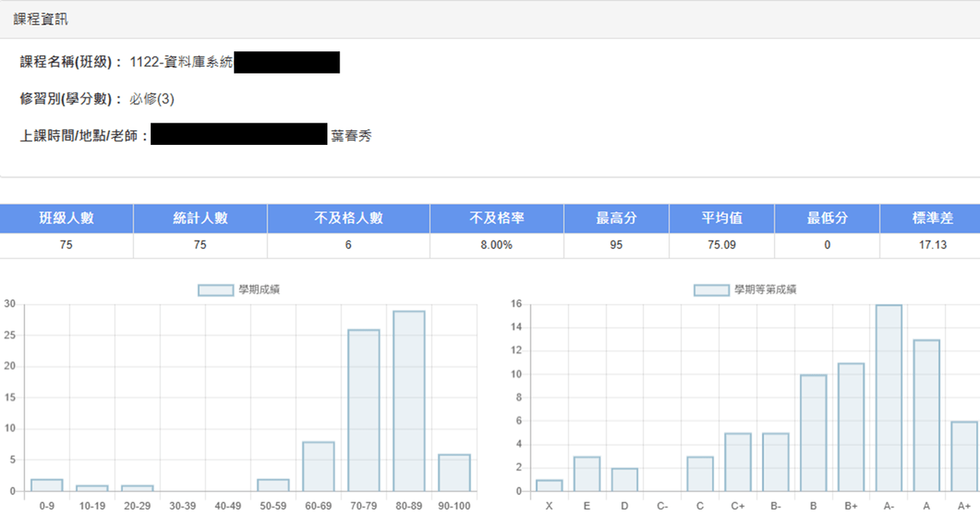
Task: Click the 30-39 axis label
Action: [182, 506]
